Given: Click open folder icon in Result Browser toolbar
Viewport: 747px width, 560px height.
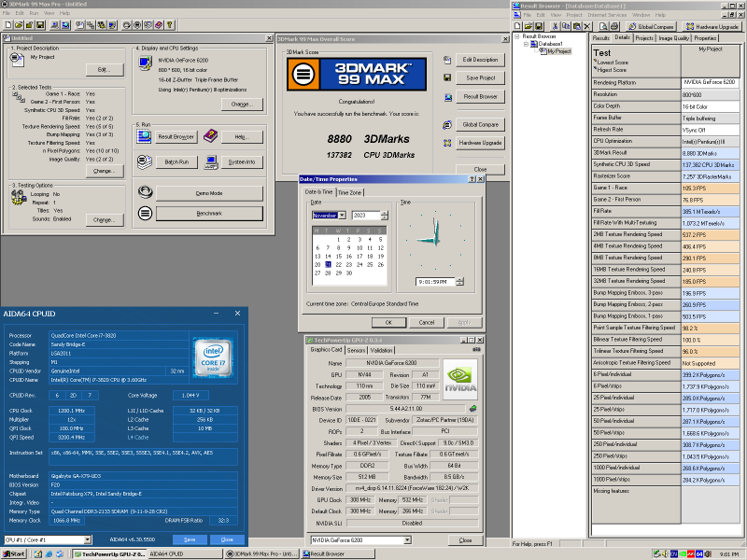Looking at the screenshot, I should (529, 27).
